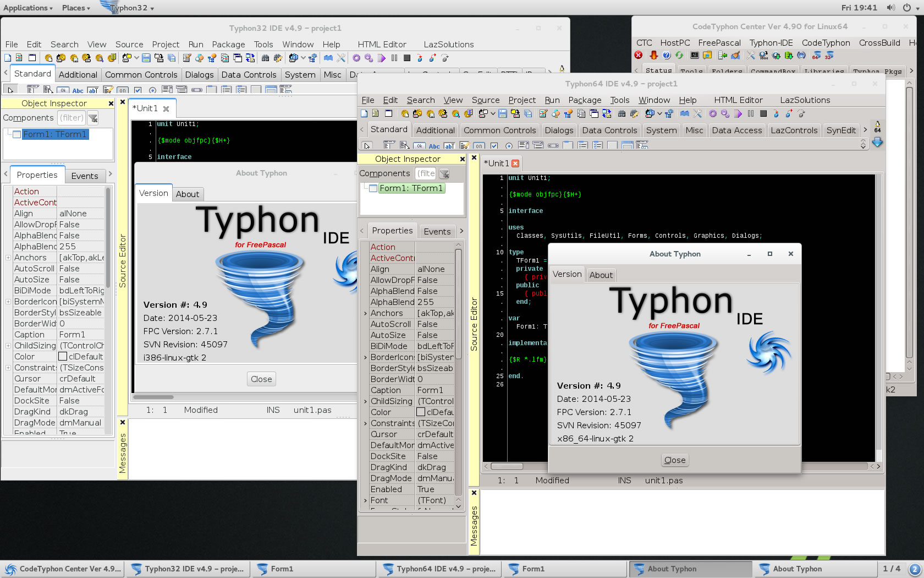
Task: Click Close button in Typhon32 About dialog
Action: 261,379
